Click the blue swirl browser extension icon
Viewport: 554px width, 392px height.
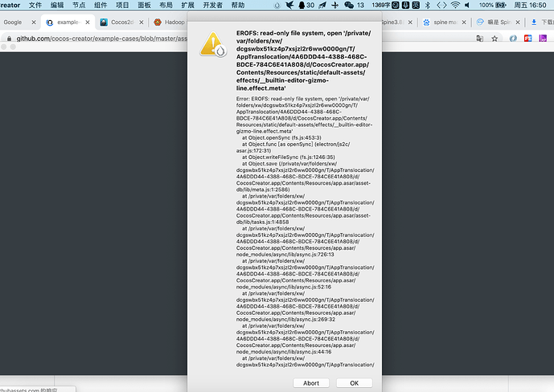[x=513, y=39]
